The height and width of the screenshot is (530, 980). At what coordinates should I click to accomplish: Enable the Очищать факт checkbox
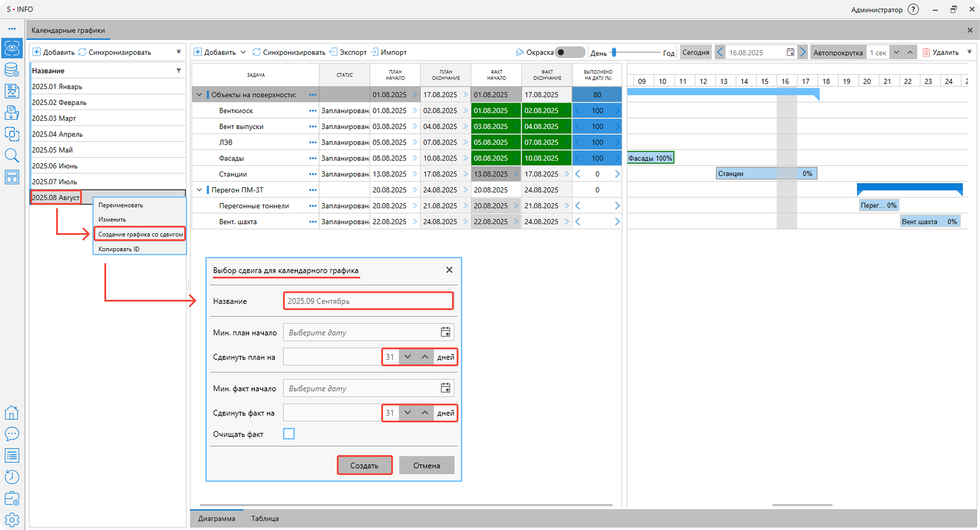(289, 434)
